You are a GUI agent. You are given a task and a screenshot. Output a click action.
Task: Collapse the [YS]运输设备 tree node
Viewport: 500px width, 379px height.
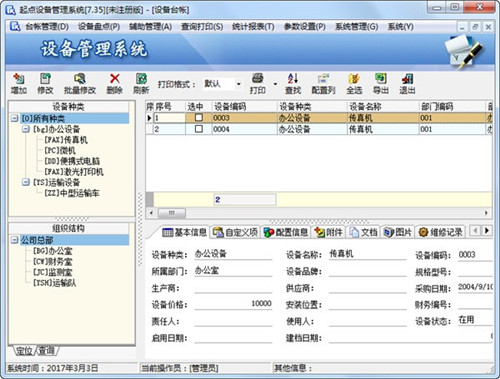click(25, 182)
